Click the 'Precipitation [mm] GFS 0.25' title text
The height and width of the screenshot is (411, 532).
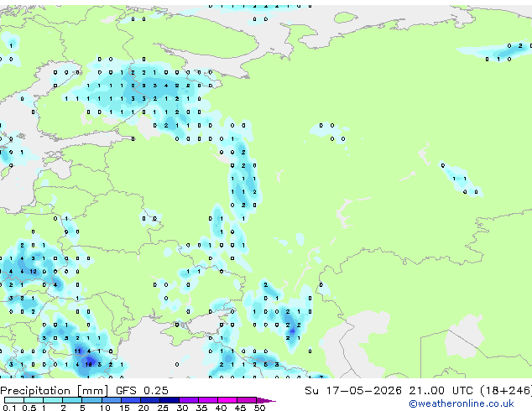click(x=84, y=391)
